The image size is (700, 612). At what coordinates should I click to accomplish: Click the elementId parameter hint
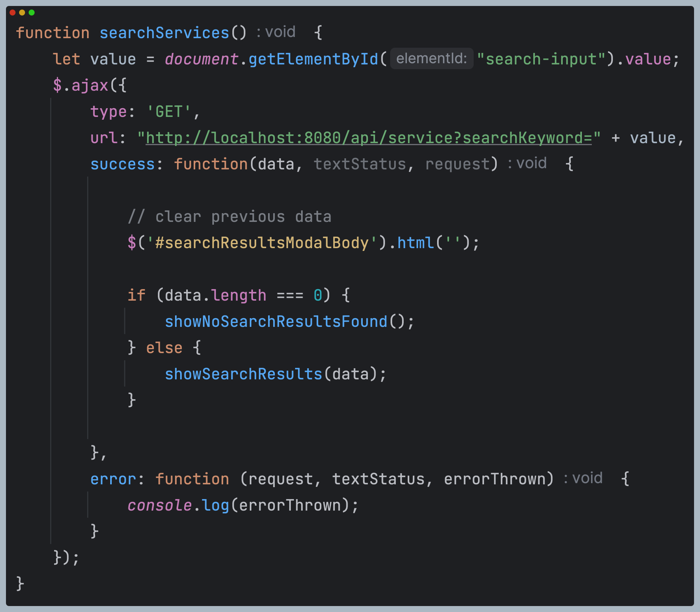[x=432, y=59]
